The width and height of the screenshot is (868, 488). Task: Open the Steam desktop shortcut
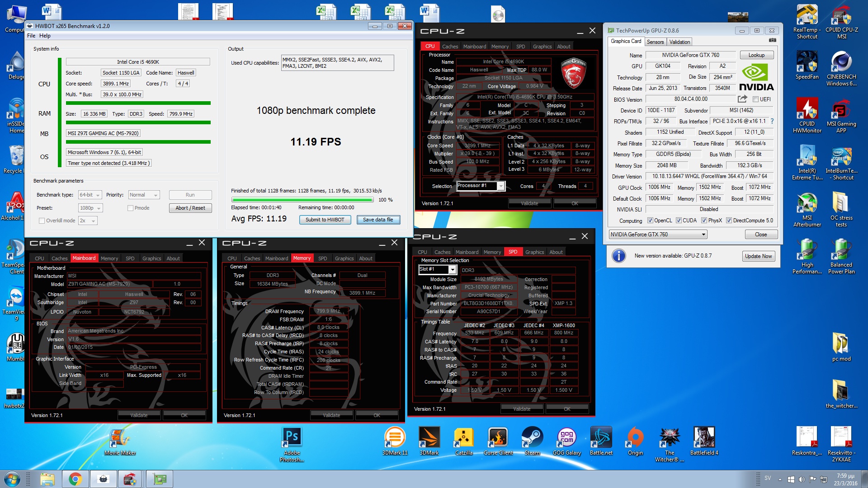(532, 441)
